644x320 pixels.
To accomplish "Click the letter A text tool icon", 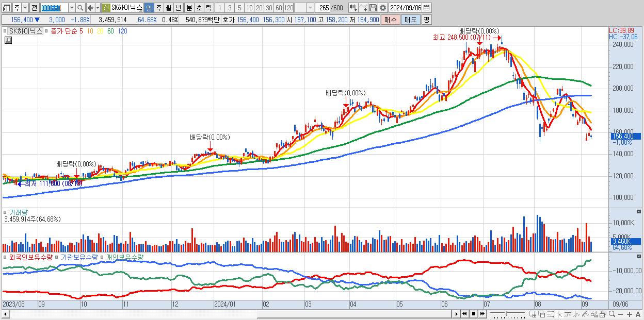I will pyautogui.click(x=638, y=314).
